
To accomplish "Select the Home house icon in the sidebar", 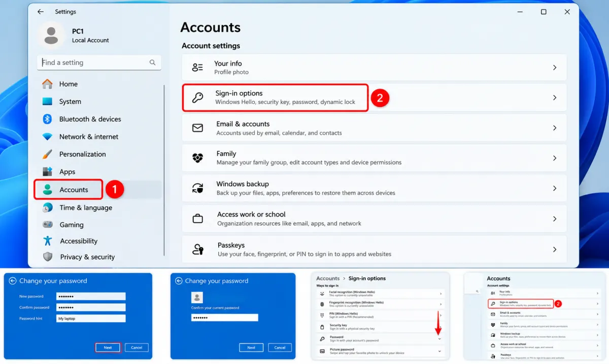I will click(x=47, y=84).
